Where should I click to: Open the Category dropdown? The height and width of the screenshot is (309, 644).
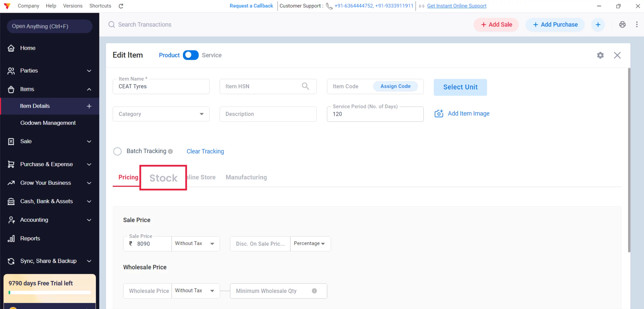(x=201, y=114)
